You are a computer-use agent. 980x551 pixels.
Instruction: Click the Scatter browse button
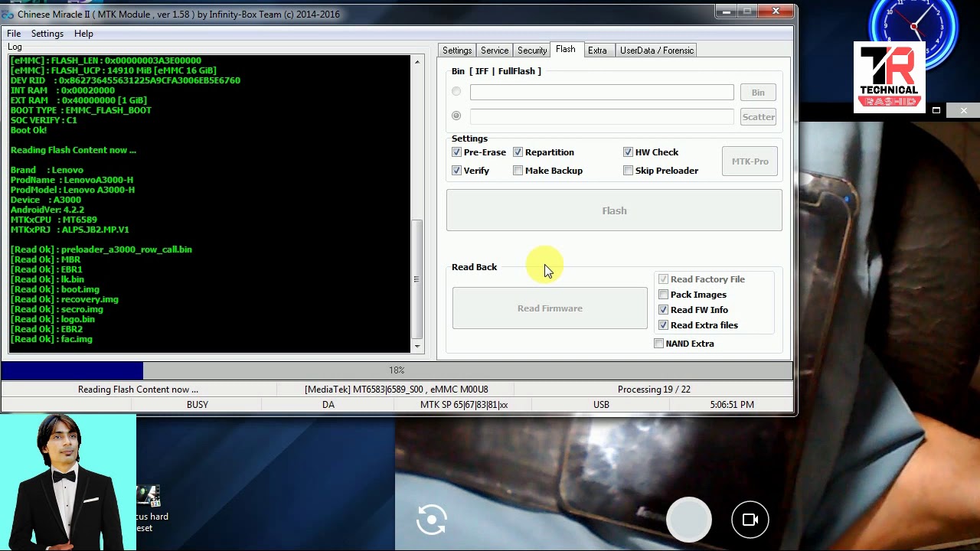(758, 117)
